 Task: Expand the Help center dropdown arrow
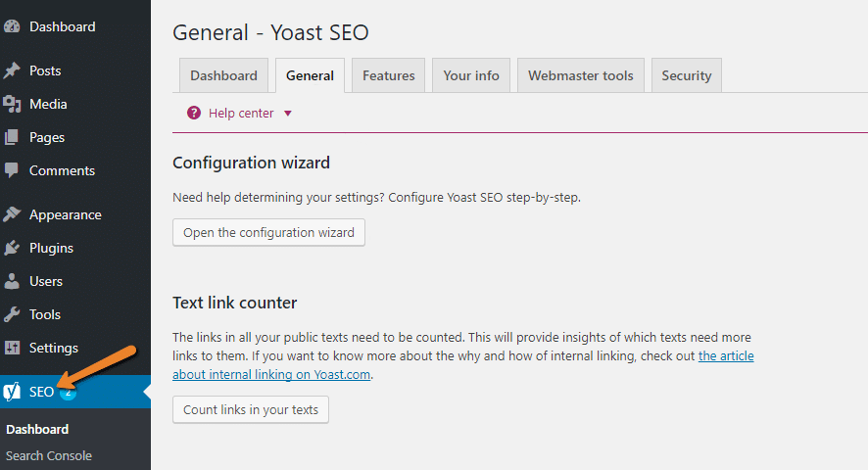pyautogui.click(x=288, y=114)
